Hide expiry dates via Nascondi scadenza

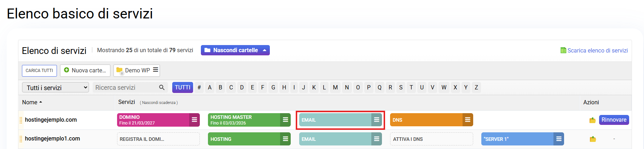[159, 103]
